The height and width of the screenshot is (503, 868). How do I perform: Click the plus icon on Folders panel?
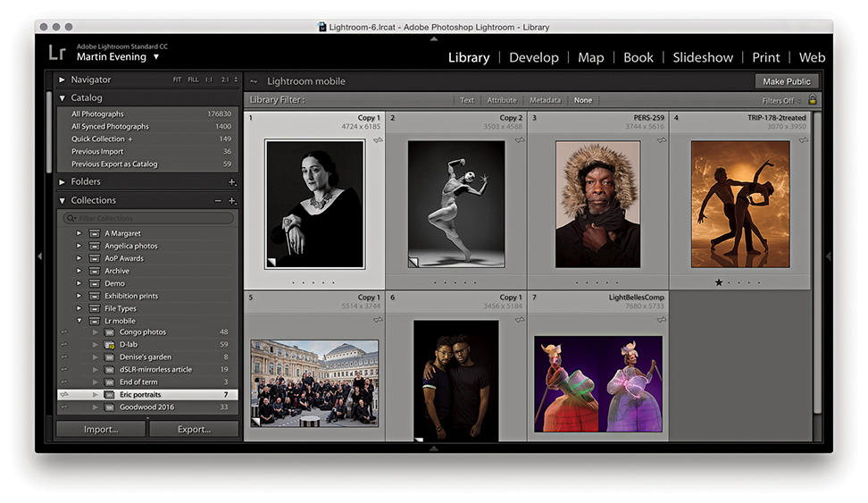point(232,182)
